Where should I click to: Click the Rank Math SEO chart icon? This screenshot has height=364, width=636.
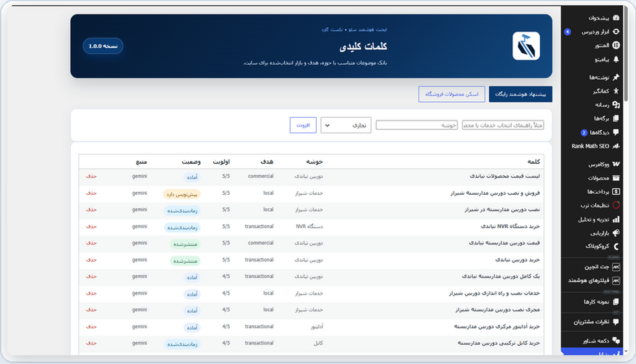click(616, 146)
